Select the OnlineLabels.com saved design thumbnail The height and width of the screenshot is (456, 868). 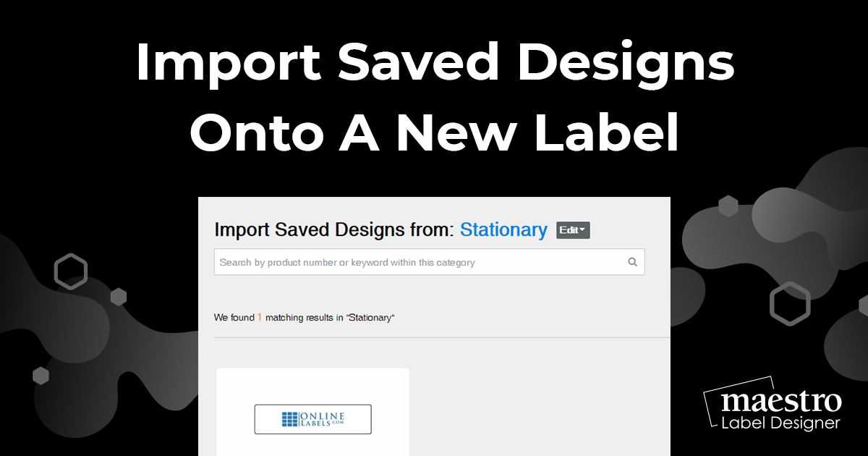(312, 412)
